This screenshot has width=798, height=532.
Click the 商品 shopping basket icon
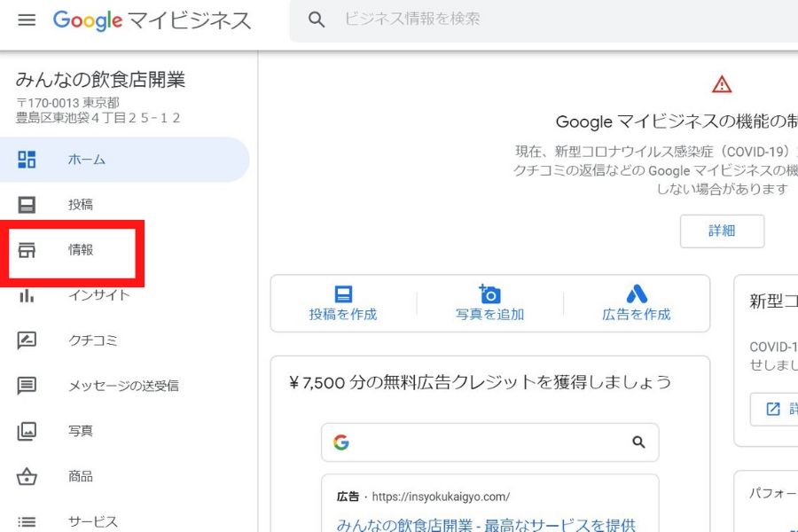(27, 476)
